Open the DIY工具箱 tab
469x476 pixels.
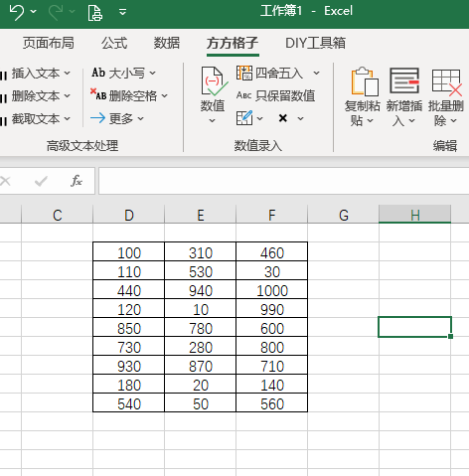pos(315,43)
